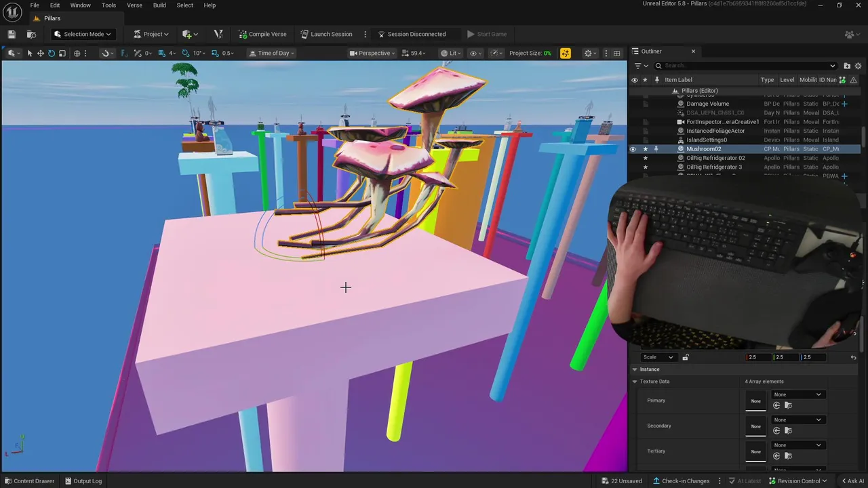
Task: Click Use Selected icon for Tertiary texture
Action: pyautogui.click(x=776, y=455)
